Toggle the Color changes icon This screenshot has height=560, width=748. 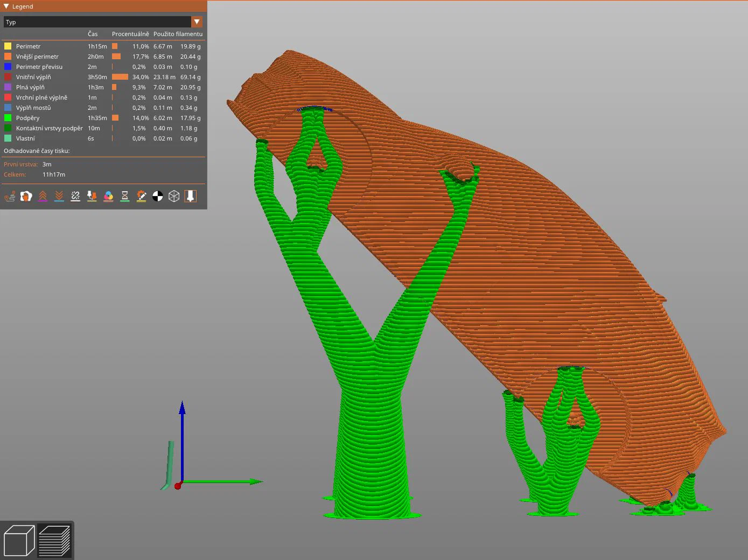tap(108, 197)
